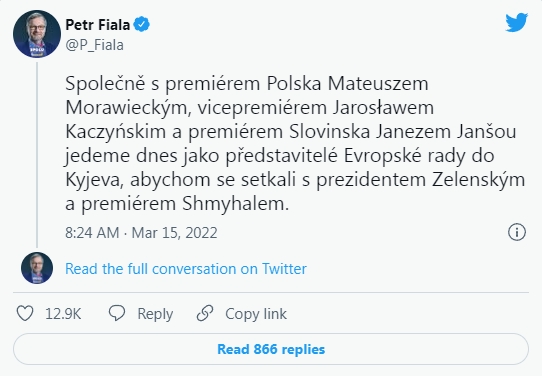This screenshot has width=542, height=376.
Task: Select the Reply text label
Action: tap(155, 314)
